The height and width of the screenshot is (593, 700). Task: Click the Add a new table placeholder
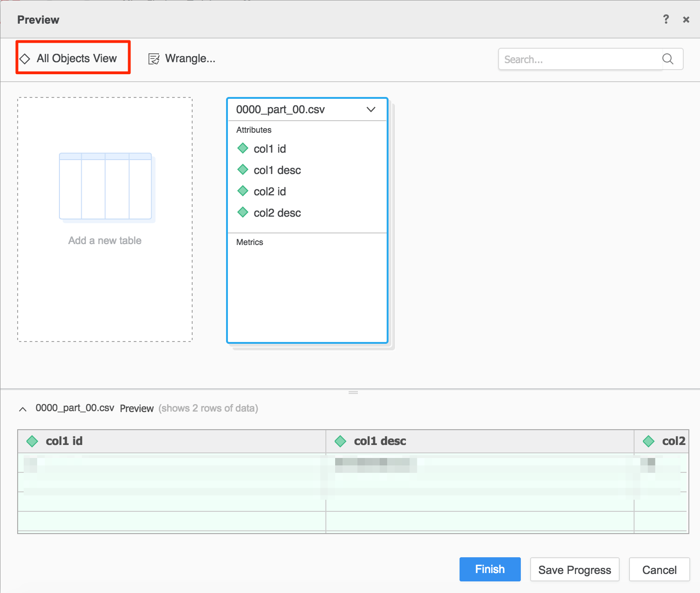pyautogui.click(x=105, y=219)
